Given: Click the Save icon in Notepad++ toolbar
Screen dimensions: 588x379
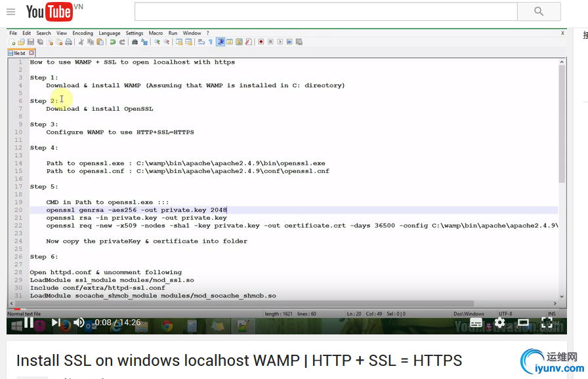Looking at the screenshot, I should coord(31,42).
